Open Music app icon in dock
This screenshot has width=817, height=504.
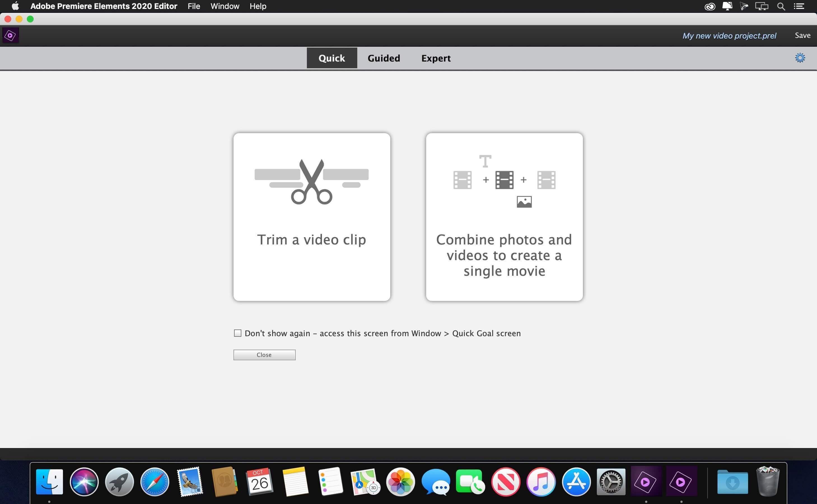coord(540,481)
